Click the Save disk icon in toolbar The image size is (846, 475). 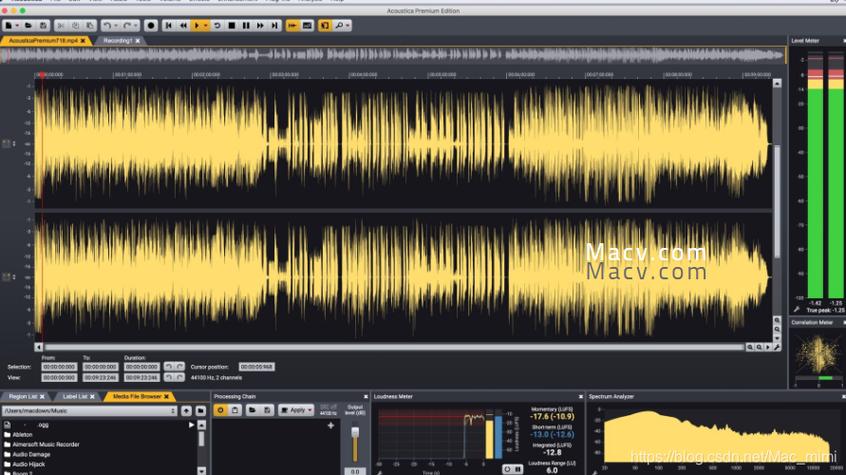(43, 25)
